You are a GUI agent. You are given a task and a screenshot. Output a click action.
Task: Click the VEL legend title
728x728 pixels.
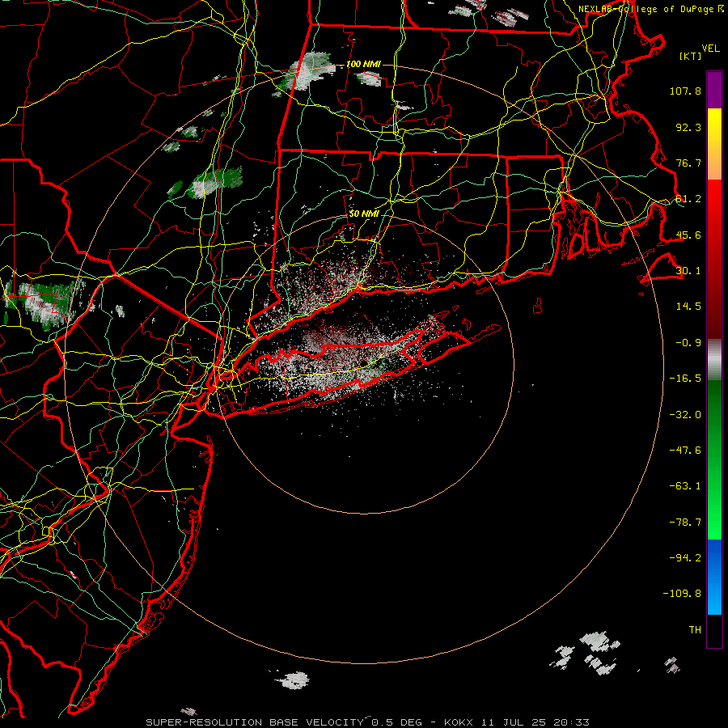[x=710, y=49]
